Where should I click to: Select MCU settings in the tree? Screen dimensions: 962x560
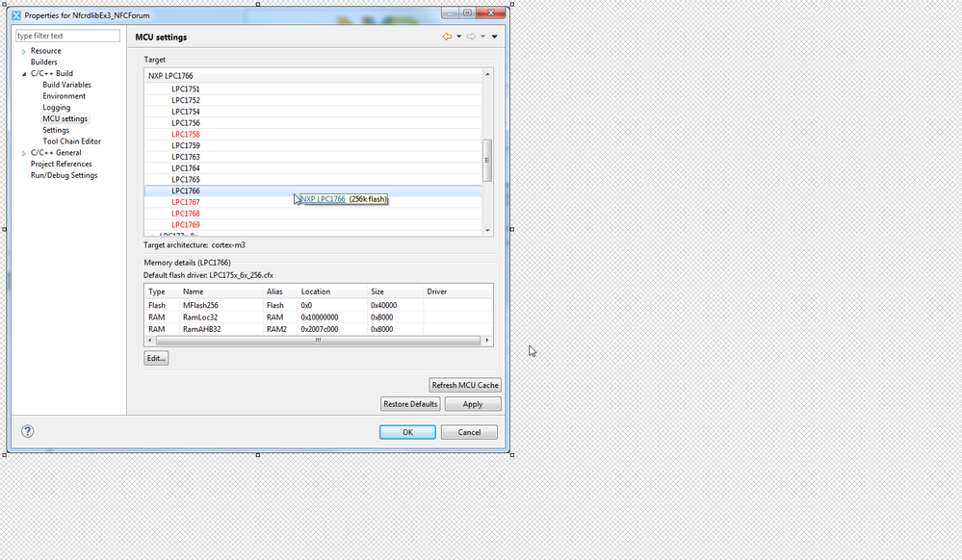point(65,119)
